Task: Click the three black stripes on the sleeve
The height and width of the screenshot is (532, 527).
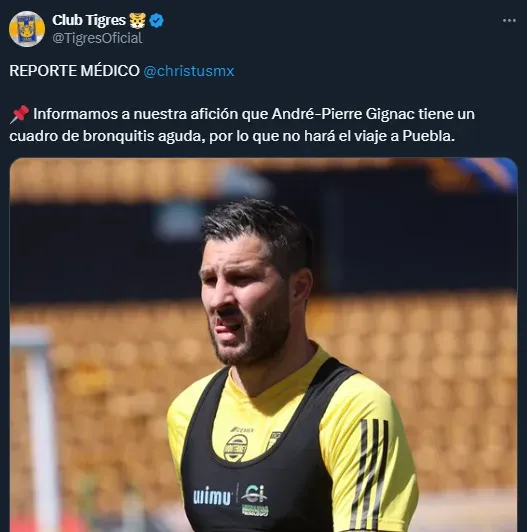Action: pos(369,472)
